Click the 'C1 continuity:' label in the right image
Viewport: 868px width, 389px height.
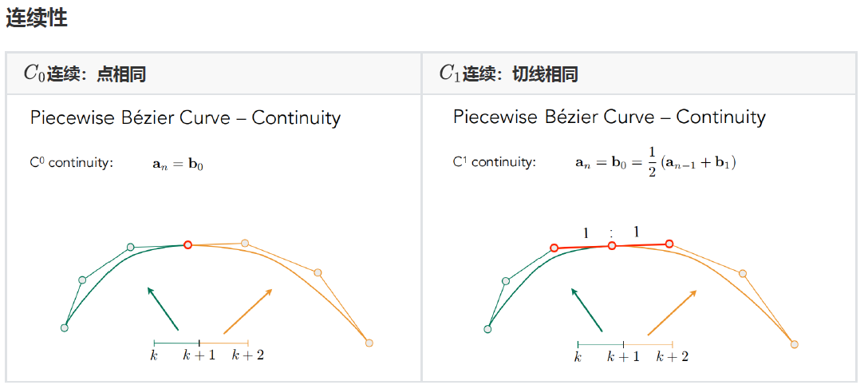click(493, 162)
